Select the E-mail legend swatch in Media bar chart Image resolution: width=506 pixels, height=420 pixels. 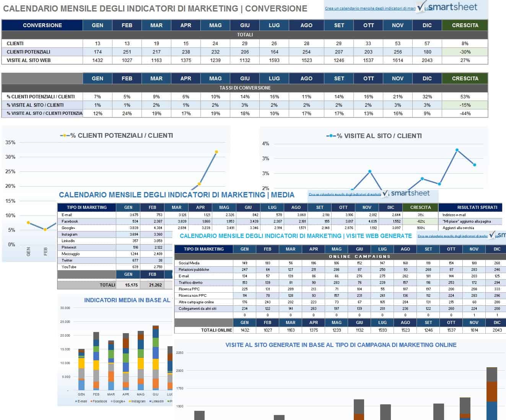76,401
